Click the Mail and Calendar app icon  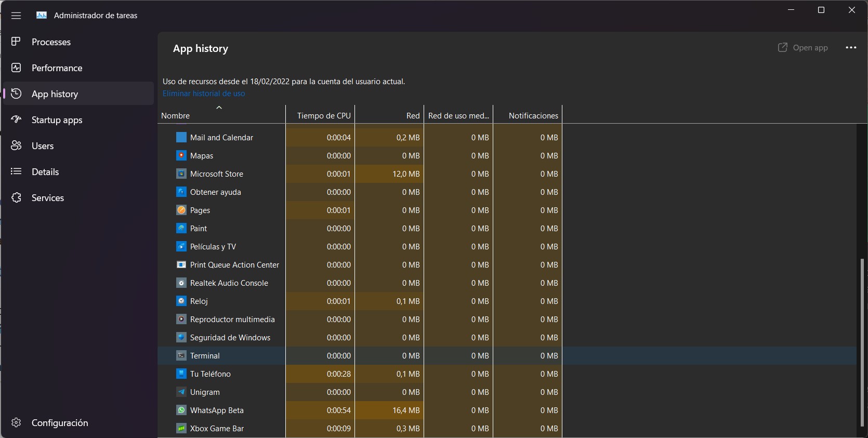point(181,137)
